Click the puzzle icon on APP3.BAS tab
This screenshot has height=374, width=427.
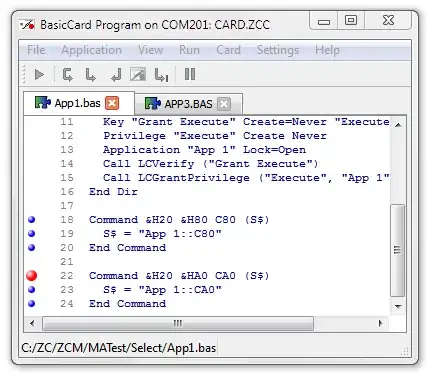pos(153,104)
